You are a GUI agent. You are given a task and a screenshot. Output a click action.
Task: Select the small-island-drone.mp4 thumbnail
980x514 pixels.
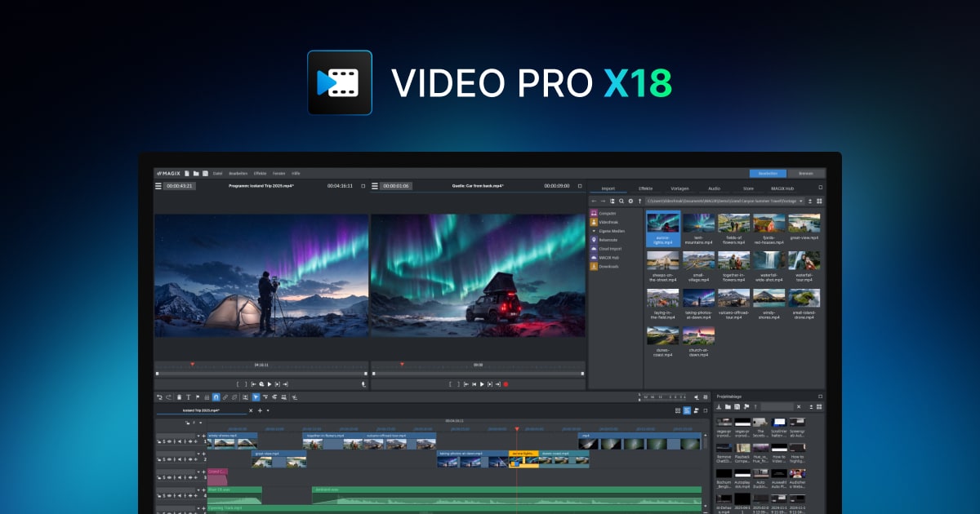(804, 299)
